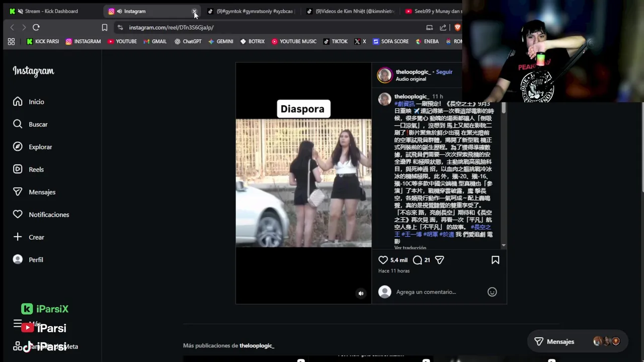
Task: Open comments with the speech bubble icon
Action: pyautogui.click(x=417, y=260)
